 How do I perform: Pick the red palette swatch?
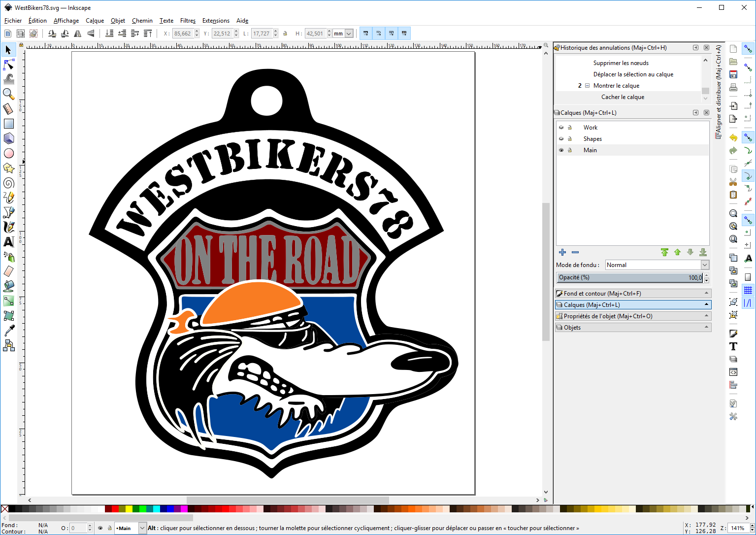(x=115, y=509)
